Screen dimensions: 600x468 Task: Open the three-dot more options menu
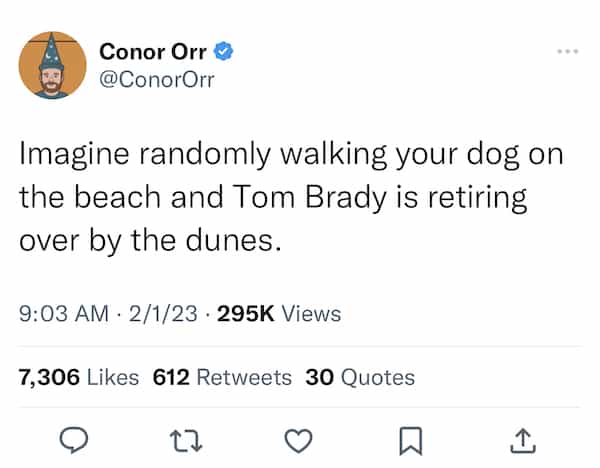[x=569, y=49]
